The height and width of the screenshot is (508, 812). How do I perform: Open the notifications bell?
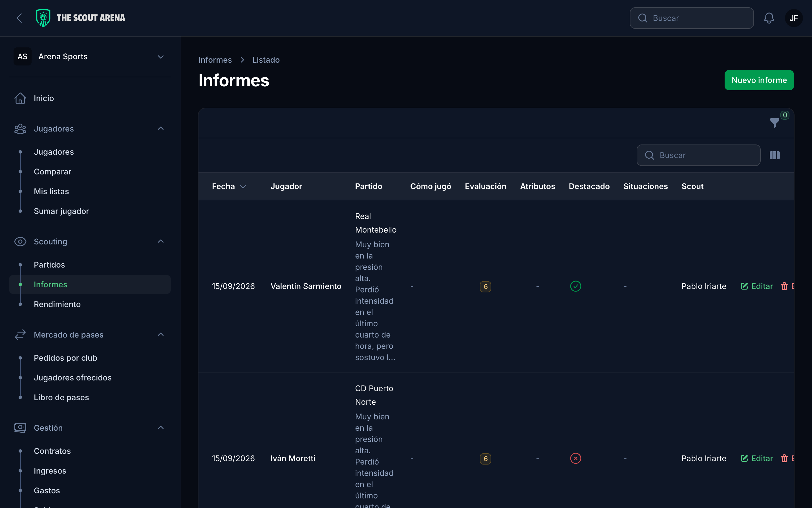[769, 18]
